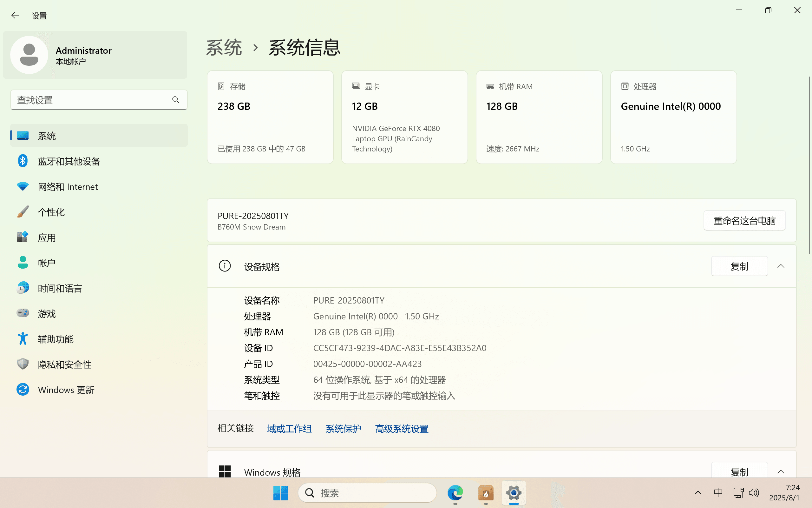Collapse the 设备规格 section chevron
812x508 pixels.
coord(781,266)
